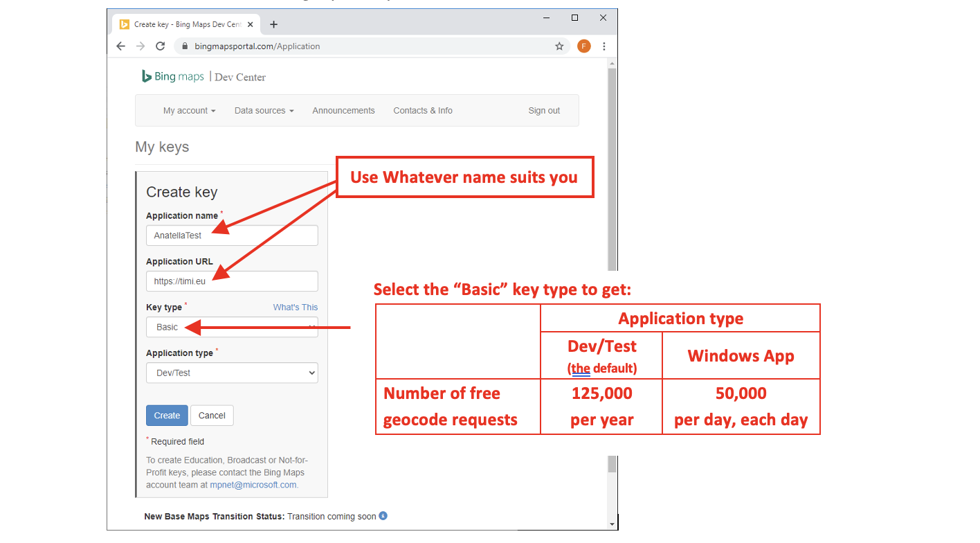Click the browser forward arrow
This screenshot has width=980, height=543.
coord(140,46)
